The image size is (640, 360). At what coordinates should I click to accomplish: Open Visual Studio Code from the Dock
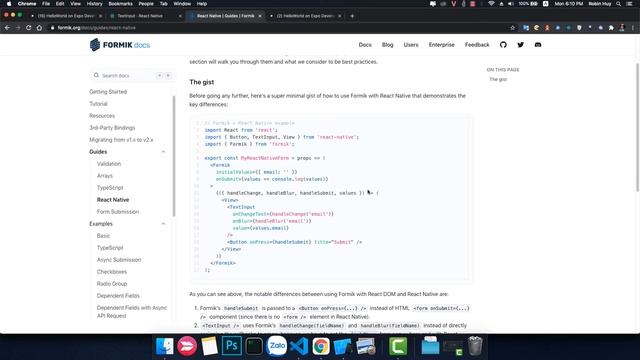(x=299, y=346)
